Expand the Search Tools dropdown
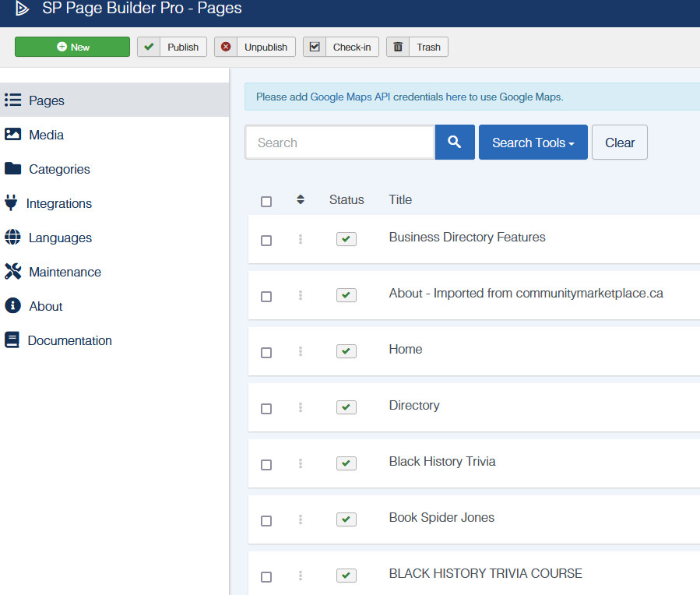The image size is (700, 595). [x=533, y=143]
